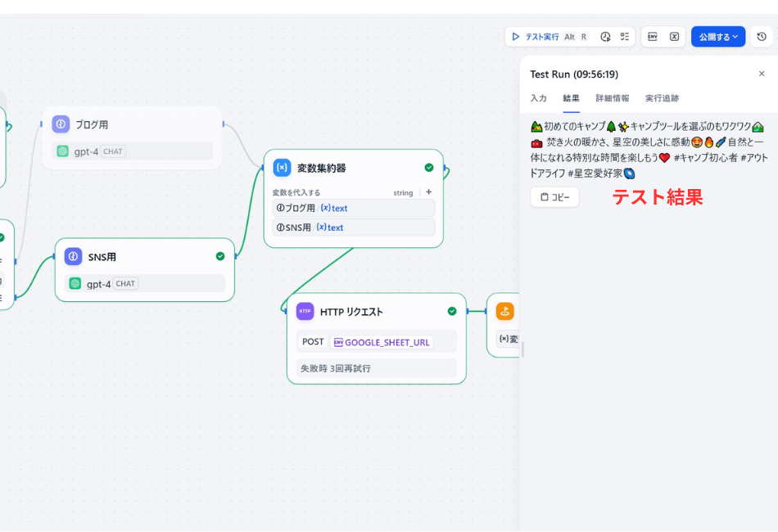Image resolution: width=778 pixels, height=532 pixels.
Task: Select the 変数集約器 node header icon
Action: pyautogui.click(x=282, y=167)
